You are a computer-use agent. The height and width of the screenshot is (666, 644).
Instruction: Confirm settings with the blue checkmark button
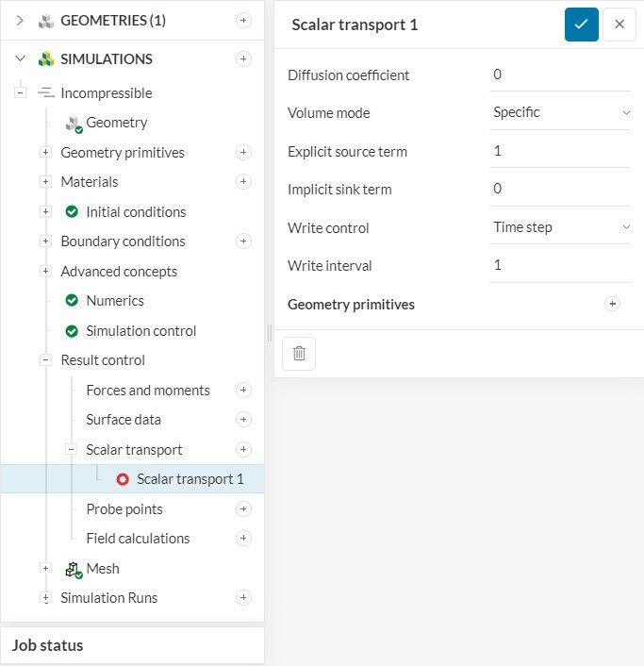(581, 25)
